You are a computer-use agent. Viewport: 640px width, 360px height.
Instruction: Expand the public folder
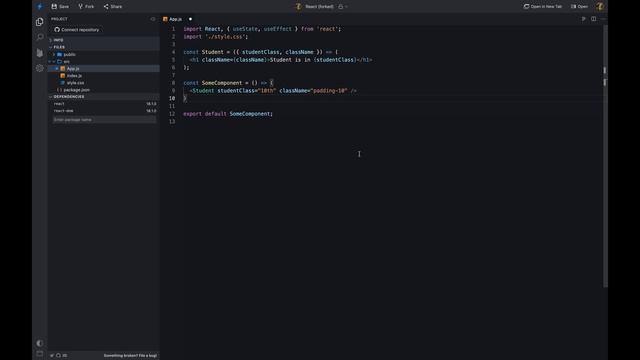(x=104, y=54)
